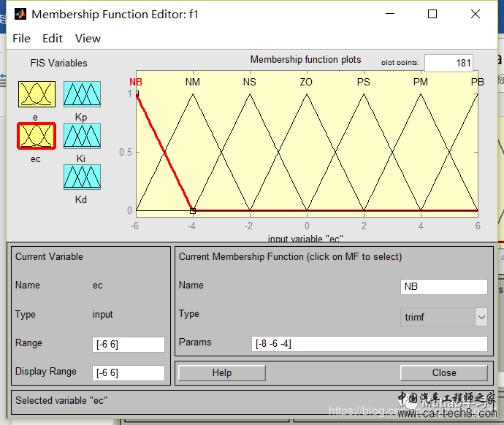The height and width of the screenshot is (425, 504).
Task: Click the Close button in the panel
Action: 444,372
